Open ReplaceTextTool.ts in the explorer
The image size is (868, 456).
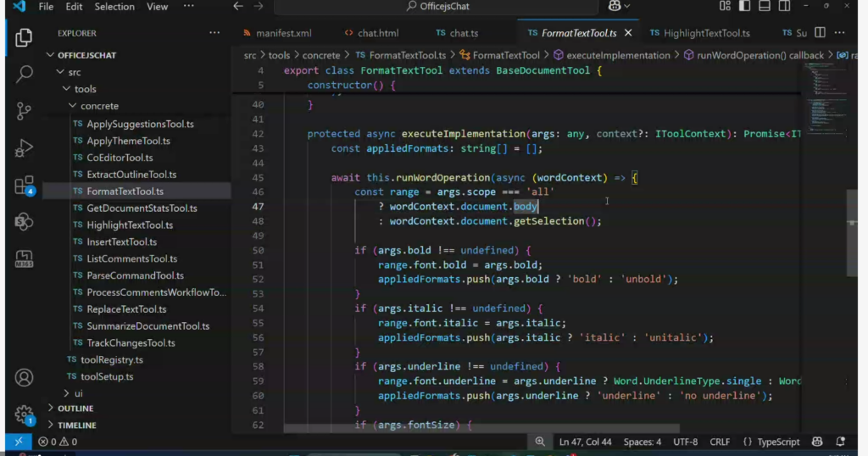(126, 309)
